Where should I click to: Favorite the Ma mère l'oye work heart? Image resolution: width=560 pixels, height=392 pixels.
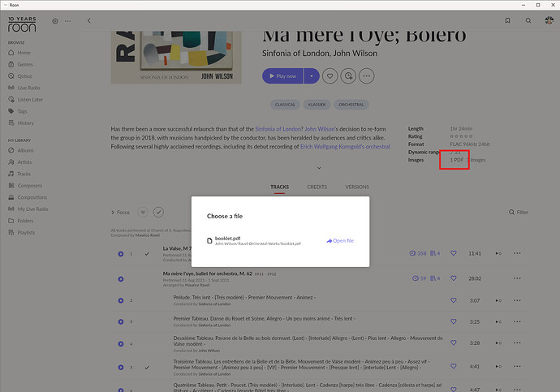point(453,278)
